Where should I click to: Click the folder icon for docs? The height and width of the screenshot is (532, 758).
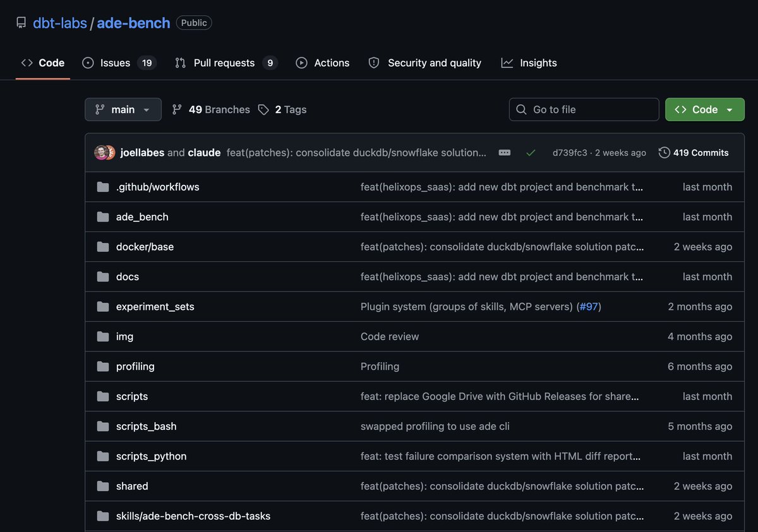(x=103, y=276)
